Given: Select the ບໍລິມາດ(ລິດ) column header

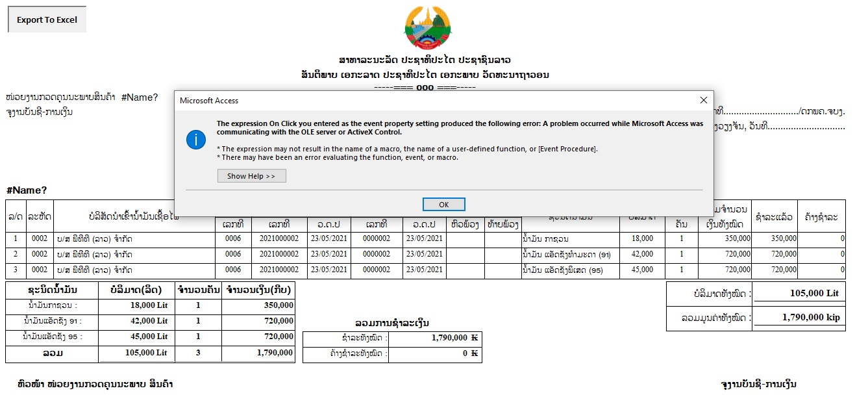Looking at the screenshot, I should 135,290.
